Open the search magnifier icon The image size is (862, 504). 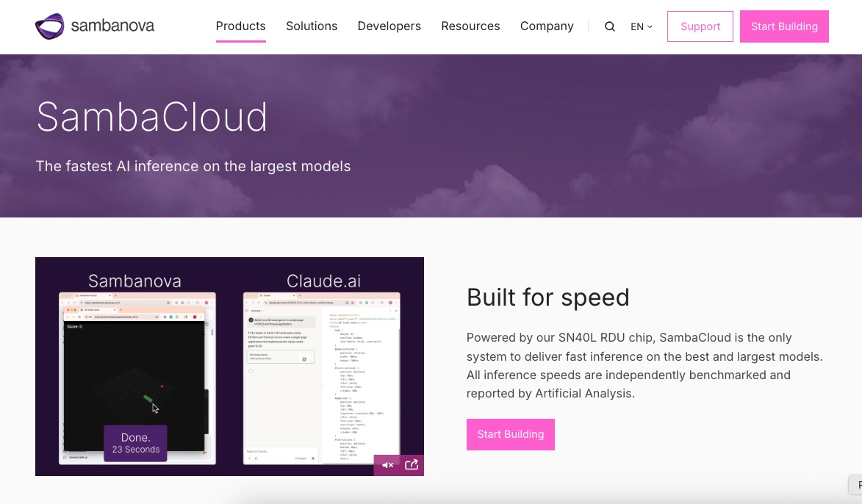pyautogui.click(x=610, y=26)
